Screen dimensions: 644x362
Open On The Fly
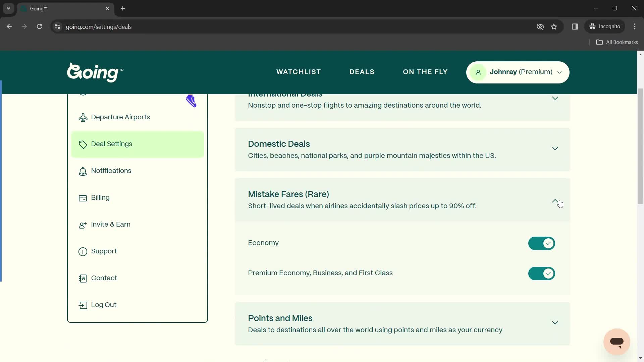[425, 72]
